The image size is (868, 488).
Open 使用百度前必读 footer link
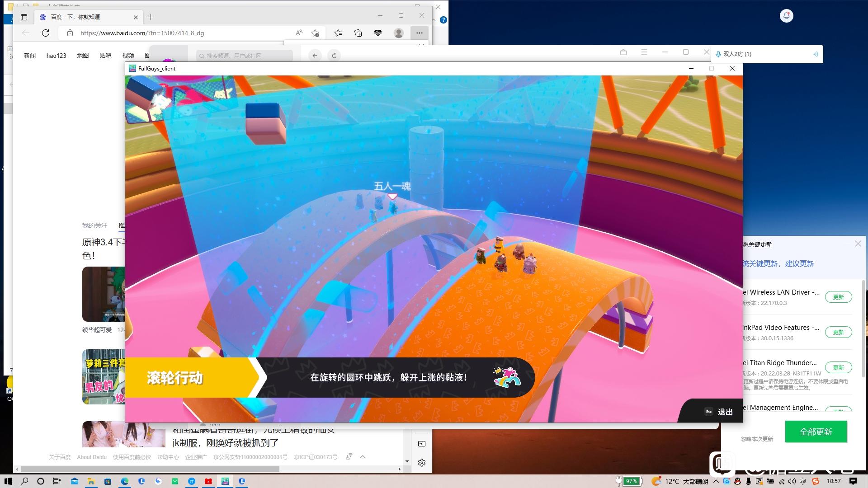tap(132, 457)
